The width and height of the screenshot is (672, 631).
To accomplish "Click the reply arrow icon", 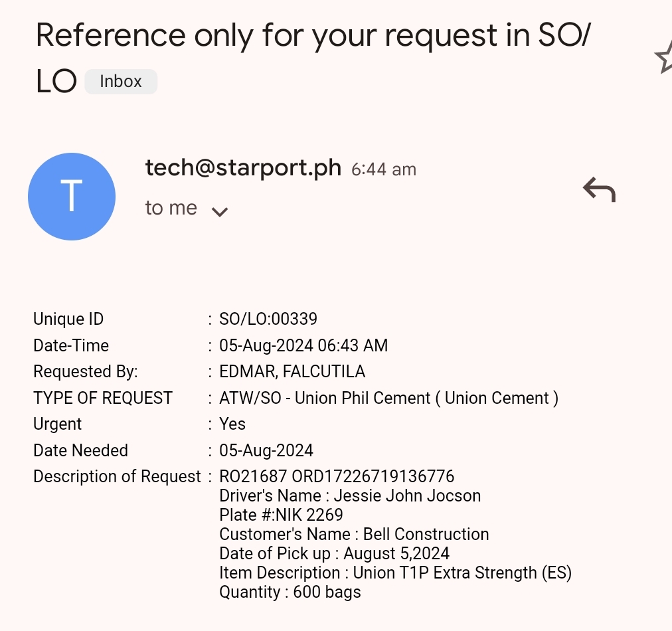I will pyautogui.click(x=599, y=190).
